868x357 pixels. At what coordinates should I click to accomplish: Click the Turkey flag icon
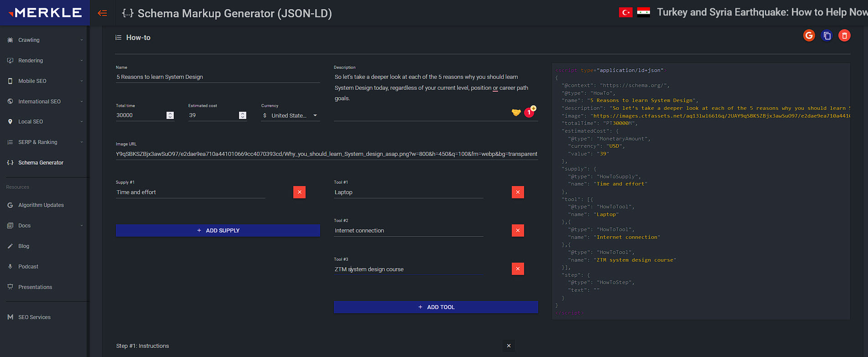626,13
